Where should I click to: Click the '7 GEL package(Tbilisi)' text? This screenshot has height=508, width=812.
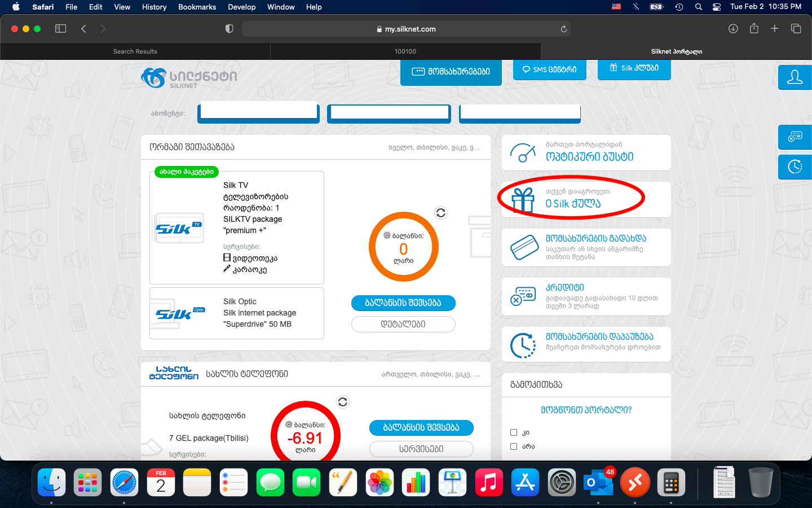[x=209, y=438]
